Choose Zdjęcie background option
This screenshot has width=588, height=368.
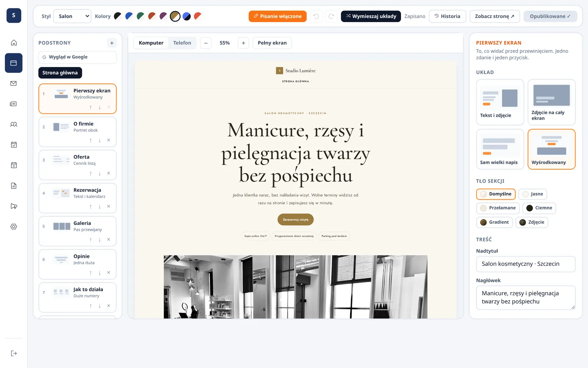[532, 222]
